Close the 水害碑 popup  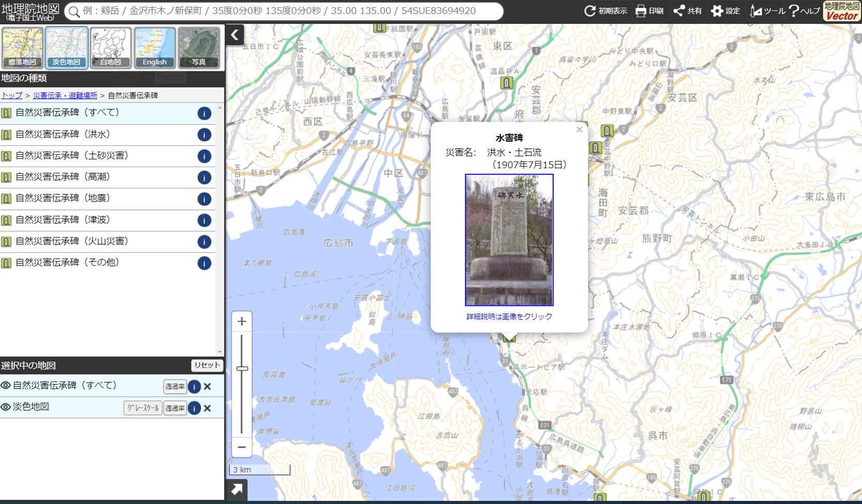pyautogui.click(x=579, y=129)
